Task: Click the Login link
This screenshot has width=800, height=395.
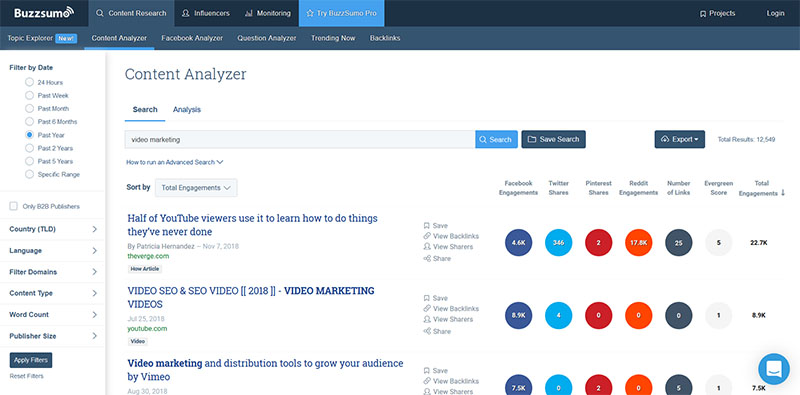Action: (775, 13)
